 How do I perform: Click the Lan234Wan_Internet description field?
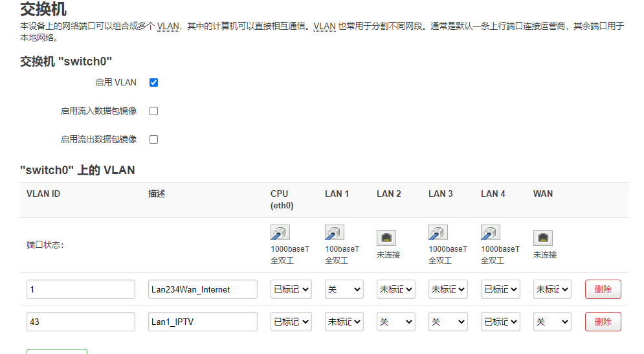[x=203, y=289]
